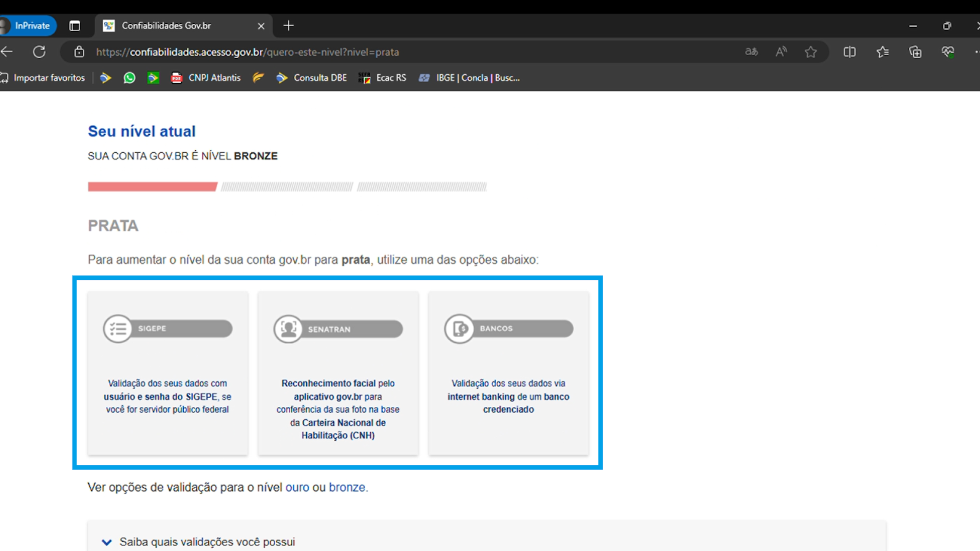The height and width of the screenshot is (551, 980).
Task: Close the Confiabilidades Gov.br tab
Action: point(261,26)
